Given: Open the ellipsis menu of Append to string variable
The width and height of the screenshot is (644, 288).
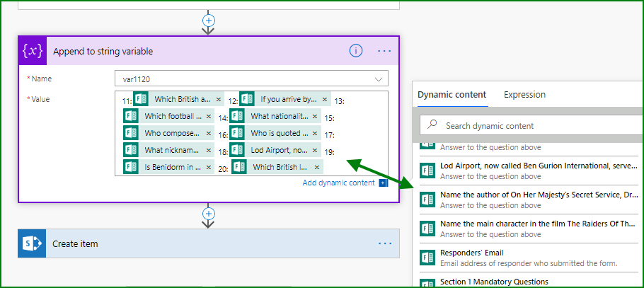Looking at the screenshot, I should tap(384, 51).
